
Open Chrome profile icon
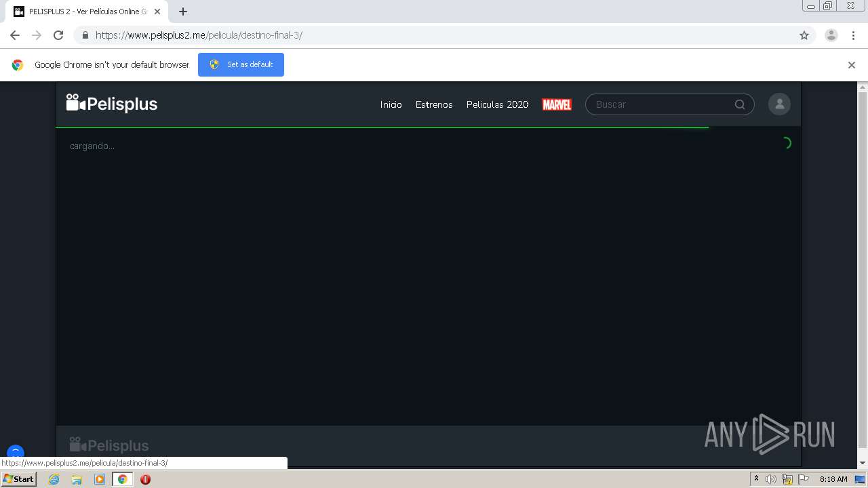[831, 35]
